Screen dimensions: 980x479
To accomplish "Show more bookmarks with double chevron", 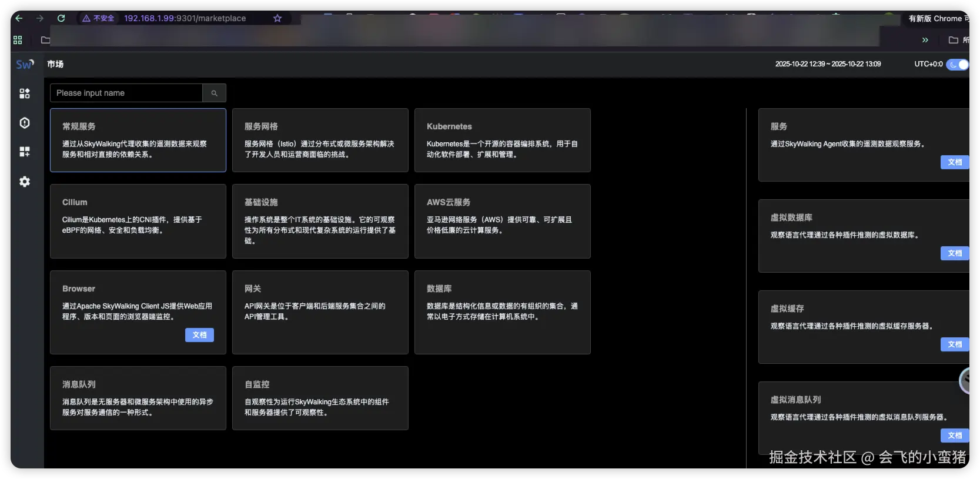I will coord(925,40).
